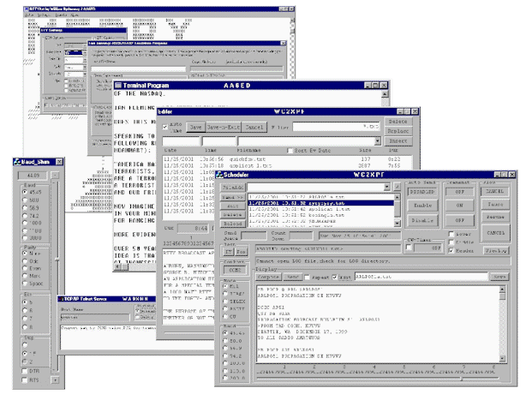Click COM2 button under ComPort
The height and width of the screenshot is (400, 532).
(x=235, y=270)
